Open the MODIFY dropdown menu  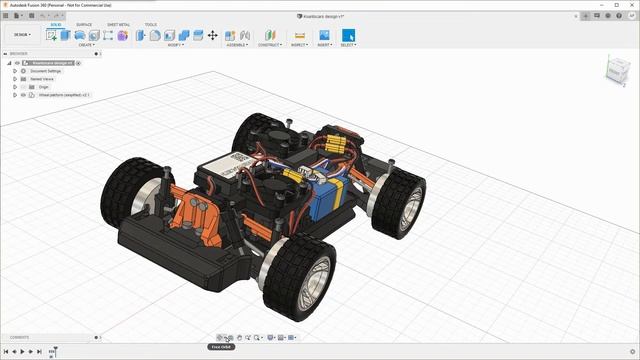click(x=176, y=45)
